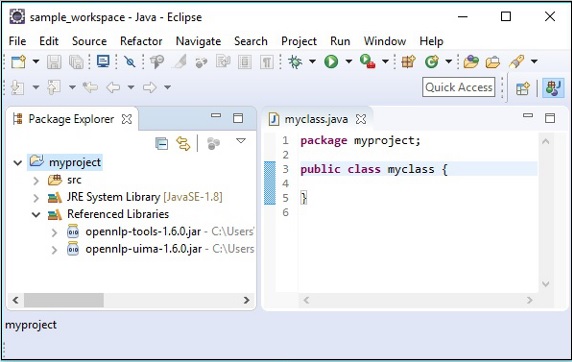Open the New Java Class dropdown arrow
This screenshot has width=572, height=362.
click(x=449, y=61)
